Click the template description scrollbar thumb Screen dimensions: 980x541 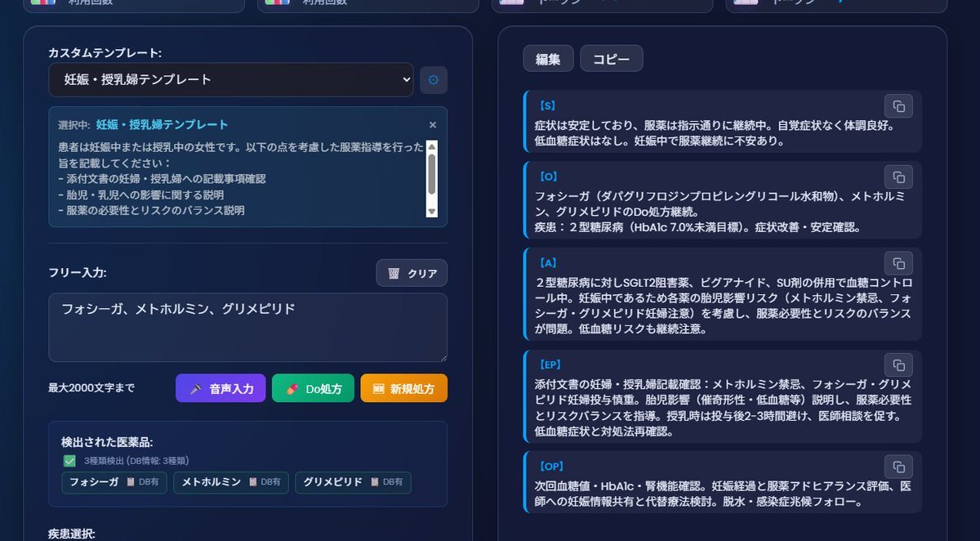tap(432, 173)
